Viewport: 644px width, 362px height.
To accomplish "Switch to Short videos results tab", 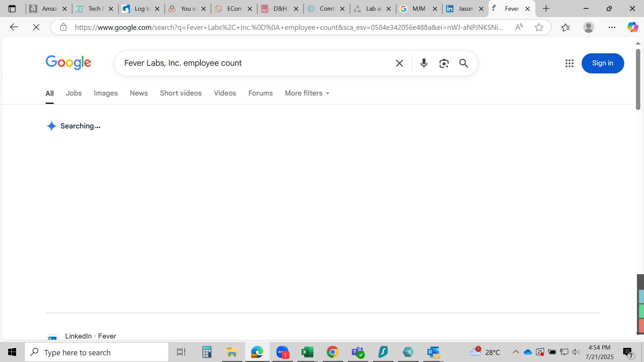I will pos(181,93).
